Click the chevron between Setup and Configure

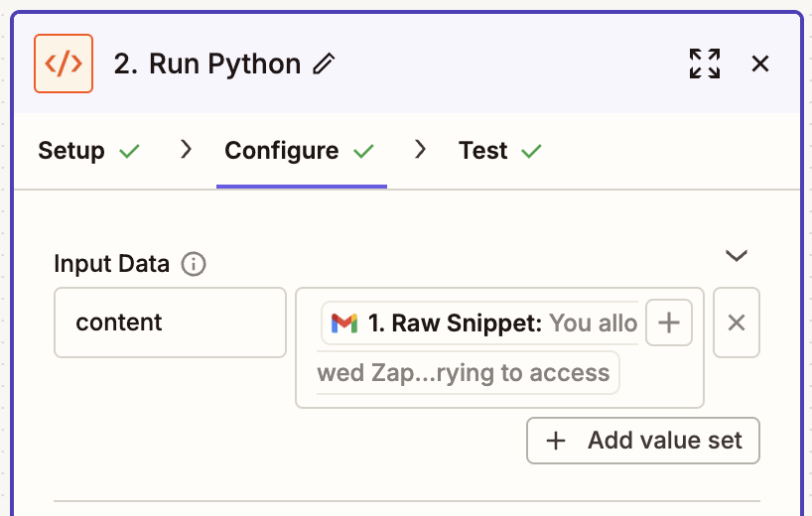point(185,150)
